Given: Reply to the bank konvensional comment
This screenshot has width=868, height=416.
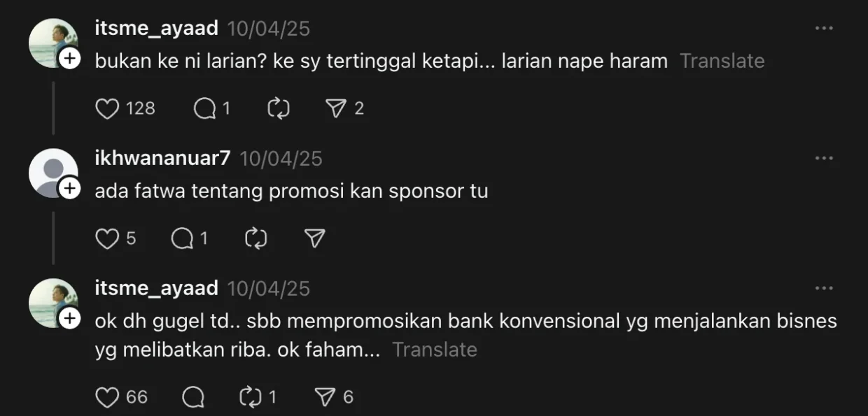Looking at the screenshot, I should [193, 398].
